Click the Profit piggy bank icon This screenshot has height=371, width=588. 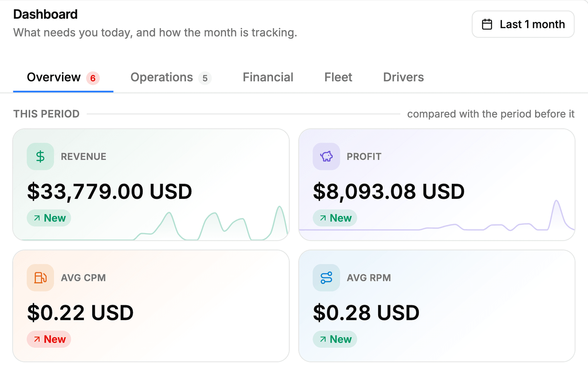[x=326, y=156]
